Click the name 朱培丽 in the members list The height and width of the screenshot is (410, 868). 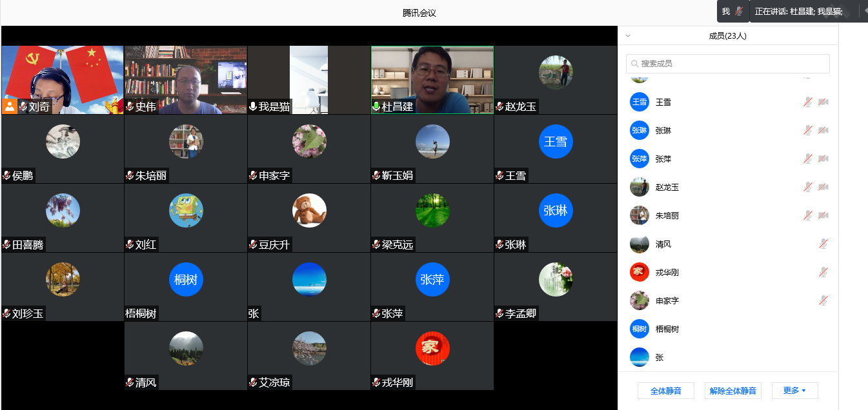667,215
